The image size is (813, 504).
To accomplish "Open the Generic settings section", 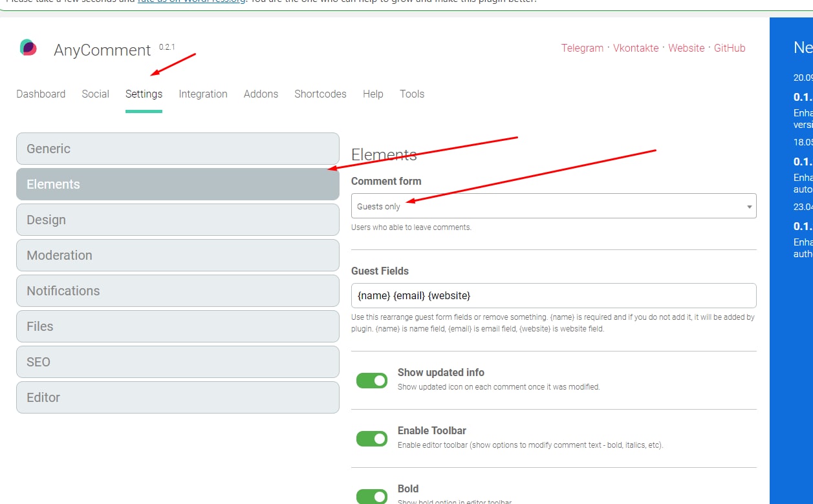I will tap(178, 149).
